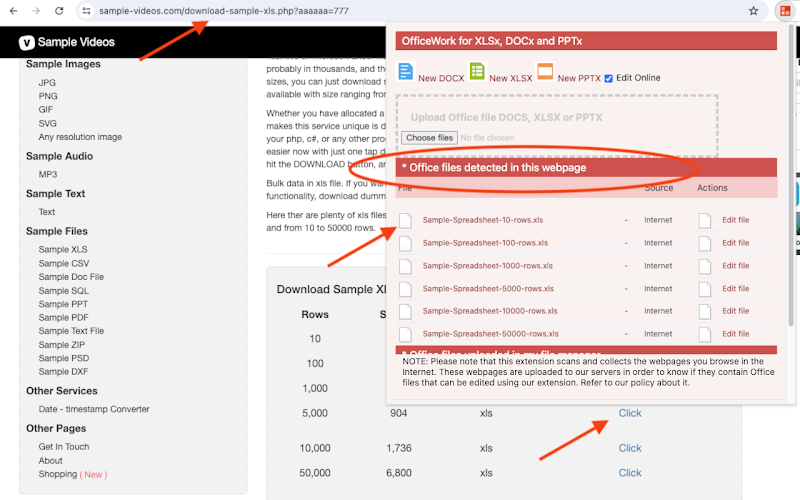Viewport: 800px width, 500px height.
Task: Click the New XLSX spreadsheet icon
Action: click(477, 71)
